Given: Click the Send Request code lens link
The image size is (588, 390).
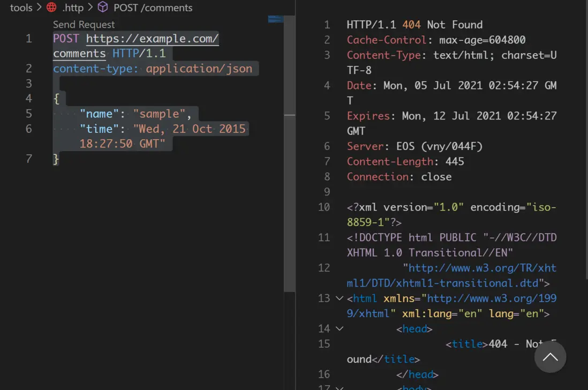Looking at the screenshot, I should point(84,25).
